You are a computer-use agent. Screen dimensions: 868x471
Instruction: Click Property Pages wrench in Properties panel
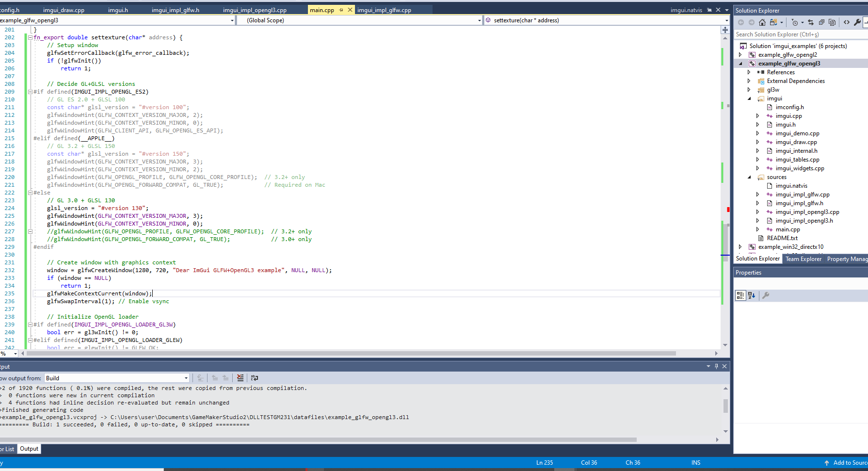point(766,295)
